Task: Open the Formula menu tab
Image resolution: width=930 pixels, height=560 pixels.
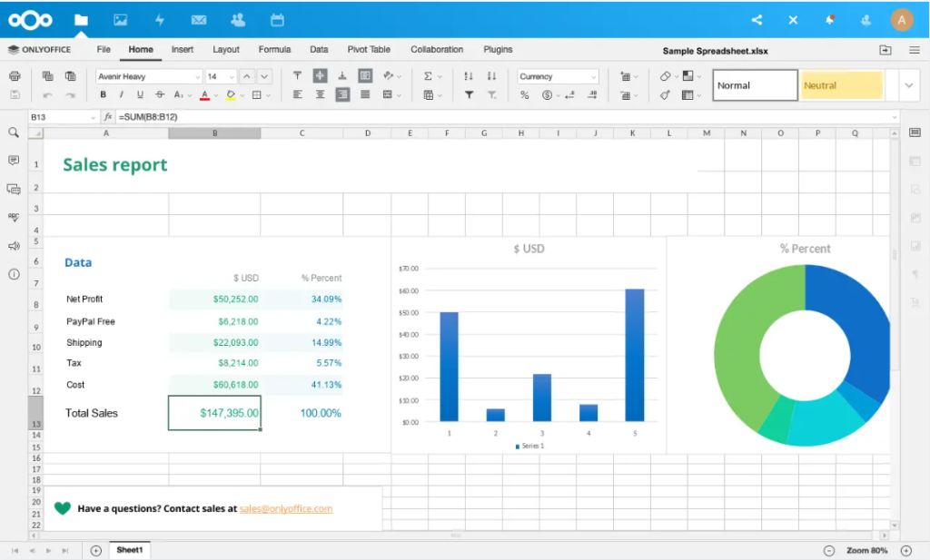Action: click(274, 50)
